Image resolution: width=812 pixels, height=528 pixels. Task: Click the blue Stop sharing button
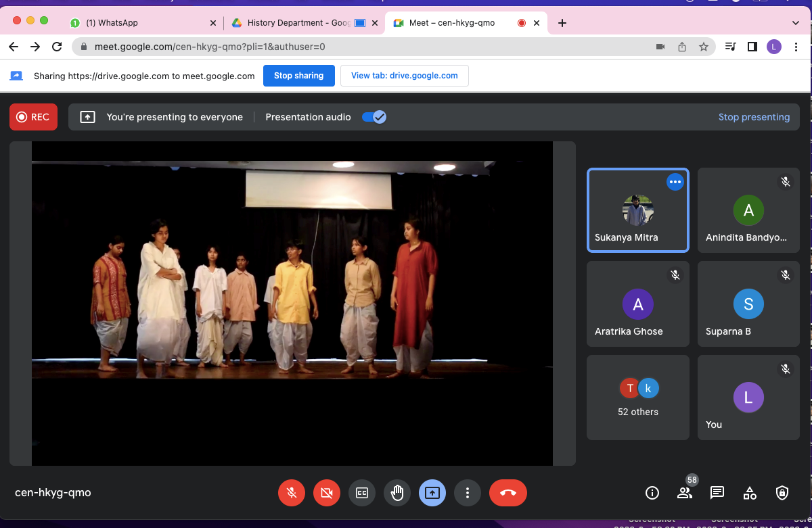pos(298,76)
